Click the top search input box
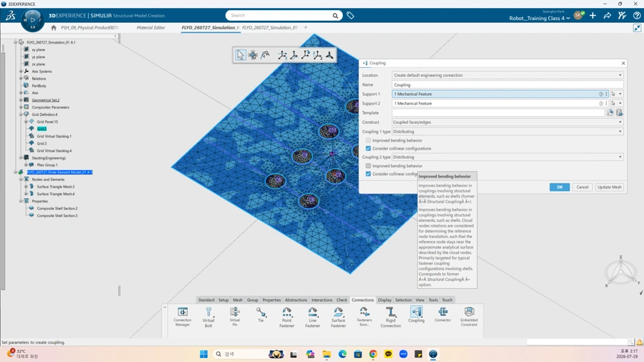644x362 pixels. point(280,15)
